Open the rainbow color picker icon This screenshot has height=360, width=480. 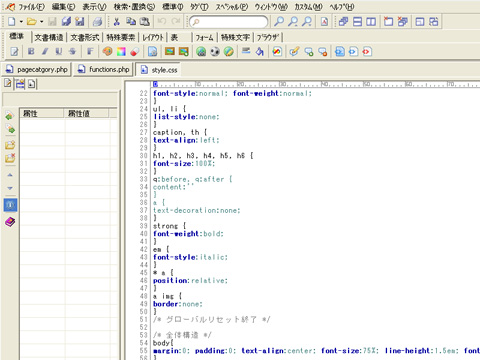click(x=121, y=51)
